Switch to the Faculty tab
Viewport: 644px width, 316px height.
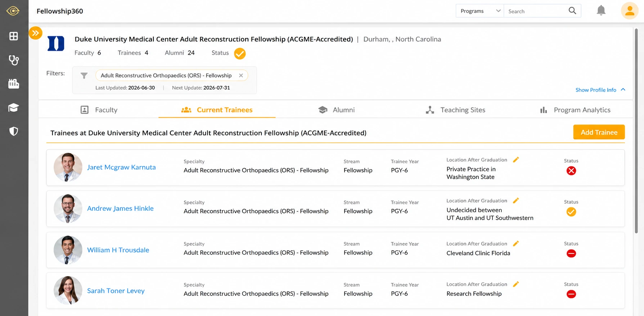99,110
